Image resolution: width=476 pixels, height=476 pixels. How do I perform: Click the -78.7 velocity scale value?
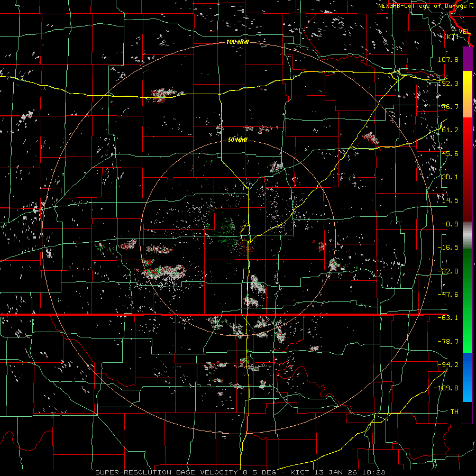448,342
